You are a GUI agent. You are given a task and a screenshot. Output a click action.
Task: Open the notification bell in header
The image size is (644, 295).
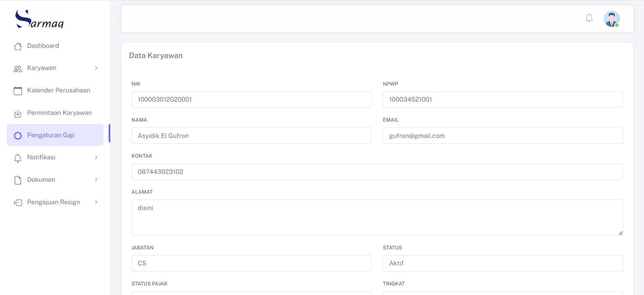click(x=589, y=18)
